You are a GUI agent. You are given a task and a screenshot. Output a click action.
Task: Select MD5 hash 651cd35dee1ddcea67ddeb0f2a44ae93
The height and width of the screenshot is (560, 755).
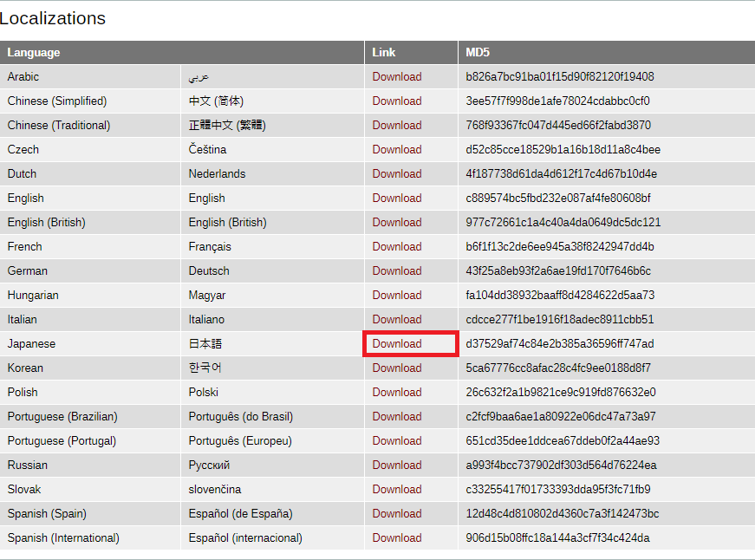(563, 440)
